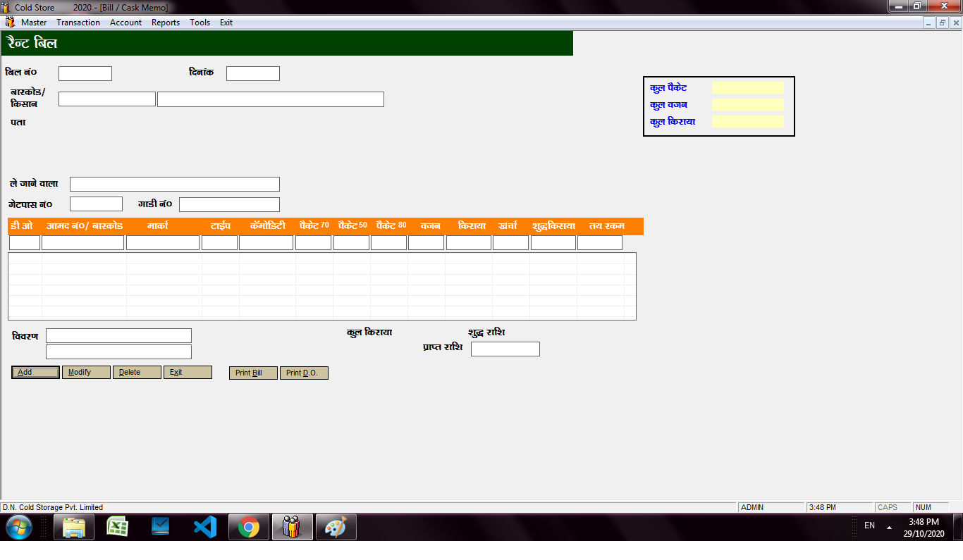
Task: Open the Tools menu
Action: 200,23
